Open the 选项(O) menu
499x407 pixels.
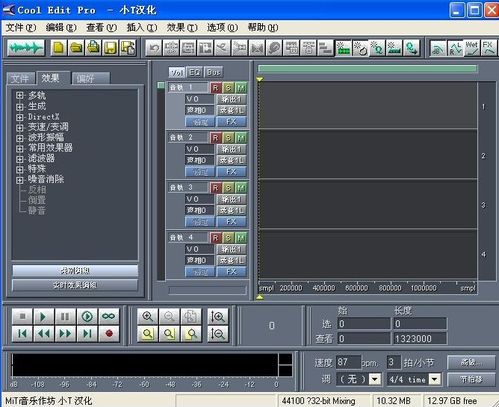click(x=223, y=27)
